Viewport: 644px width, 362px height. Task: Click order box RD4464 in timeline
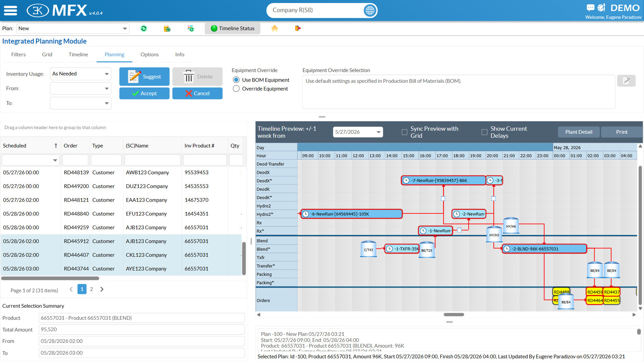(x=595, y=300)
